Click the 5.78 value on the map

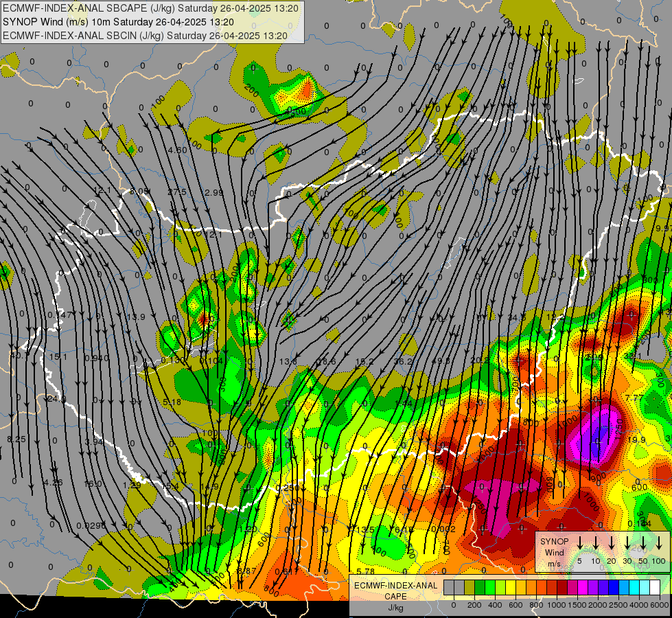tap(366, 571)
